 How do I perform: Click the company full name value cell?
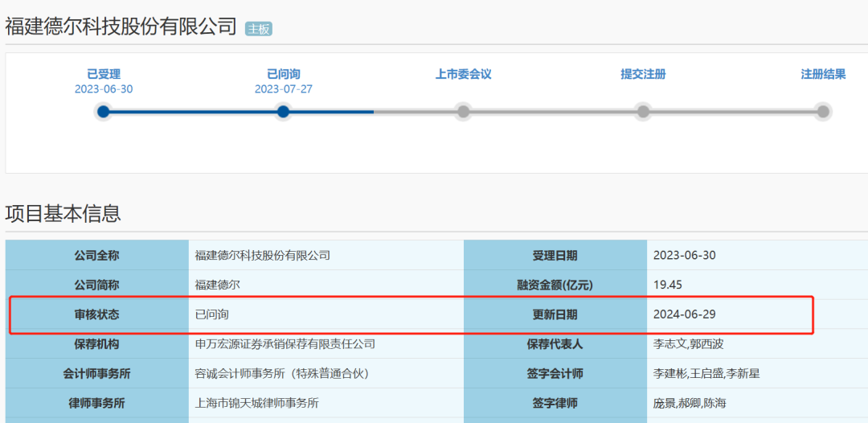coord(326,255)
